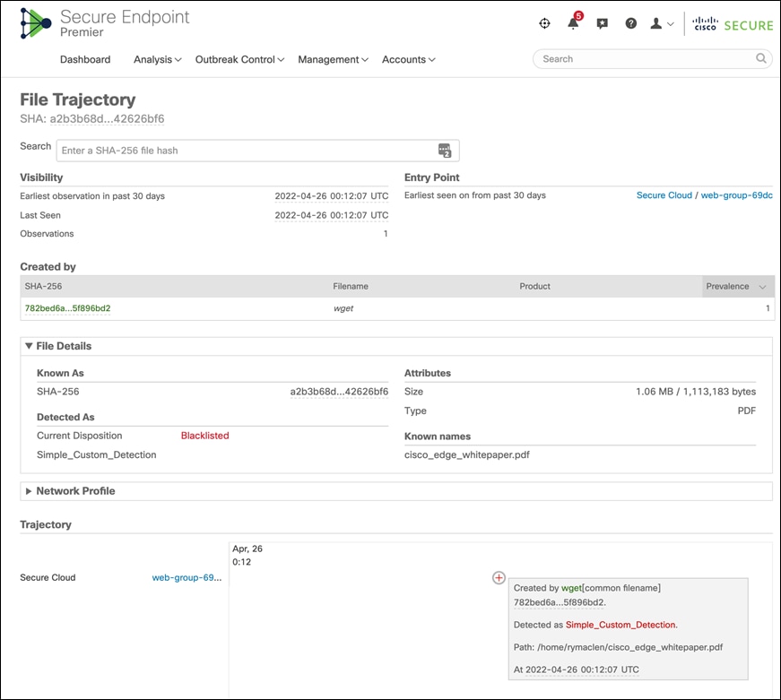
Task: Click the PDF type value
Action: click(747, 410)
